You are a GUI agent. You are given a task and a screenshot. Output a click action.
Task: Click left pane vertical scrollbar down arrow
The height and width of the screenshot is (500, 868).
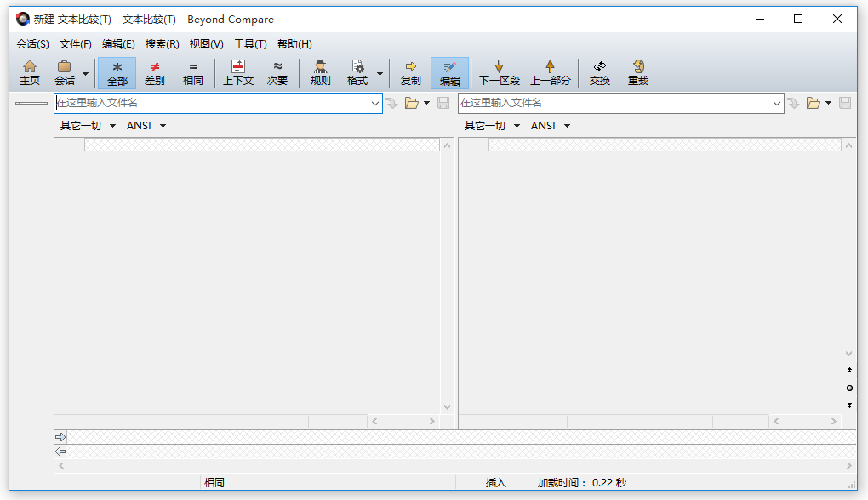448,407
